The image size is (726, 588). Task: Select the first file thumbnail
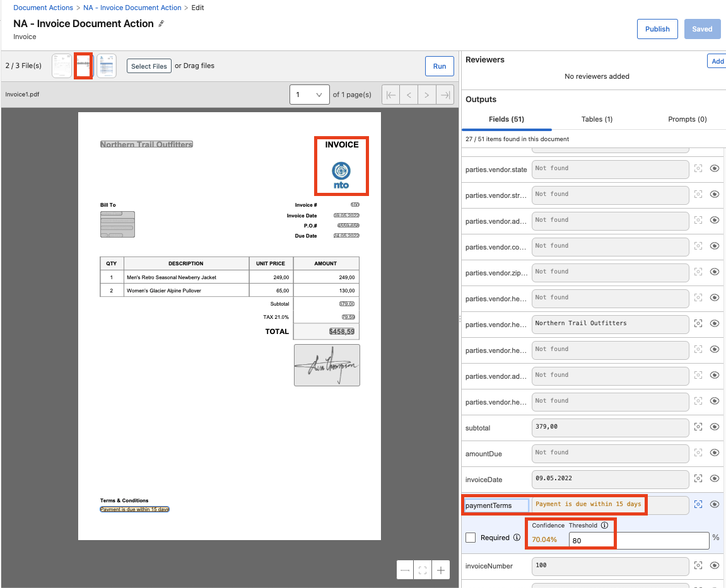click(x=62, y=66)
